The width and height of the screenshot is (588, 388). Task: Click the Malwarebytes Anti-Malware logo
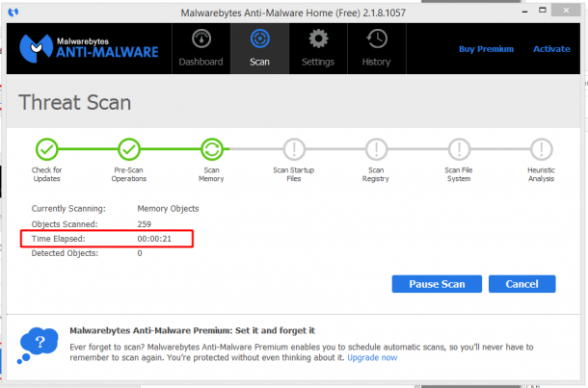[x=89, y=48]
